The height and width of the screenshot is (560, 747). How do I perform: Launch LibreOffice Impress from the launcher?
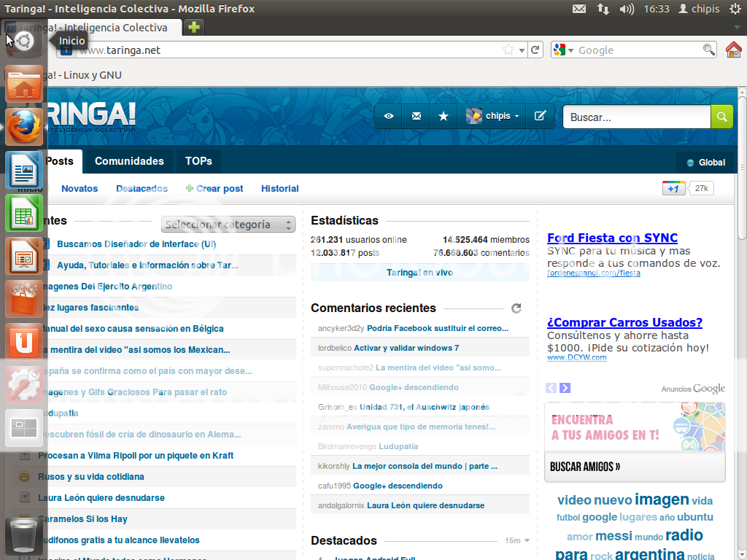tap(24, 256)
